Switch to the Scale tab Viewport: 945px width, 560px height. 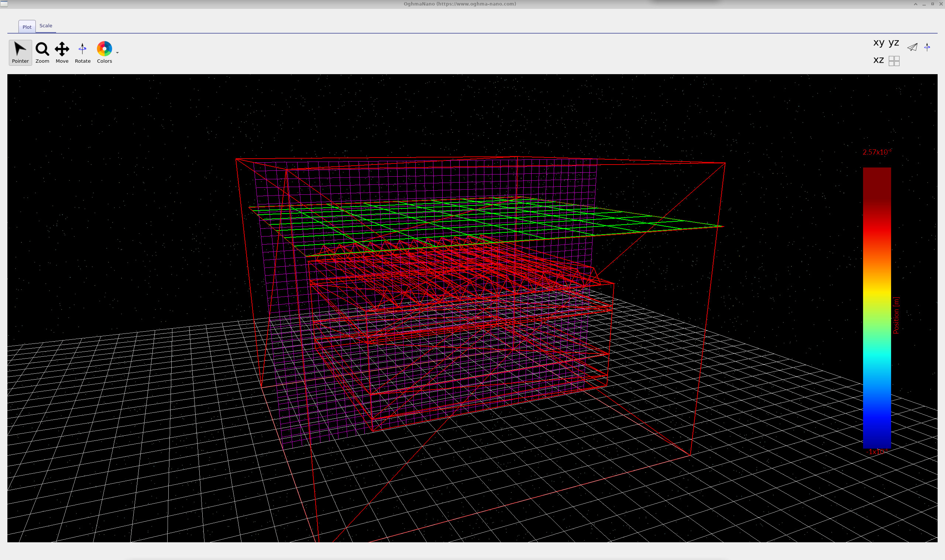point(46,26)
